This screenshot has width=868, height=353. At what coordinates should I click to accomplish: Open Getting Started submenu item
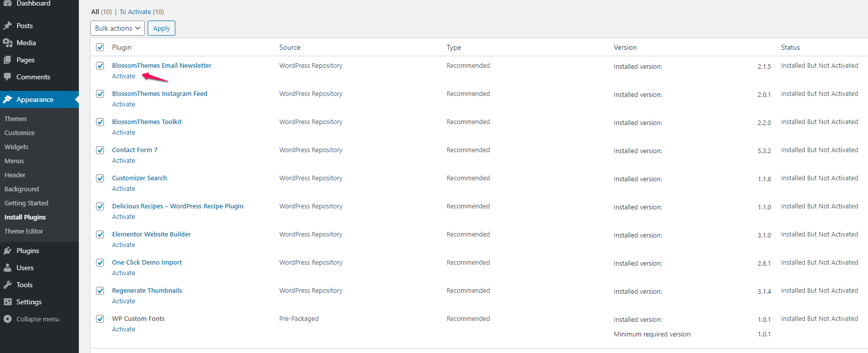click(26, 203)
